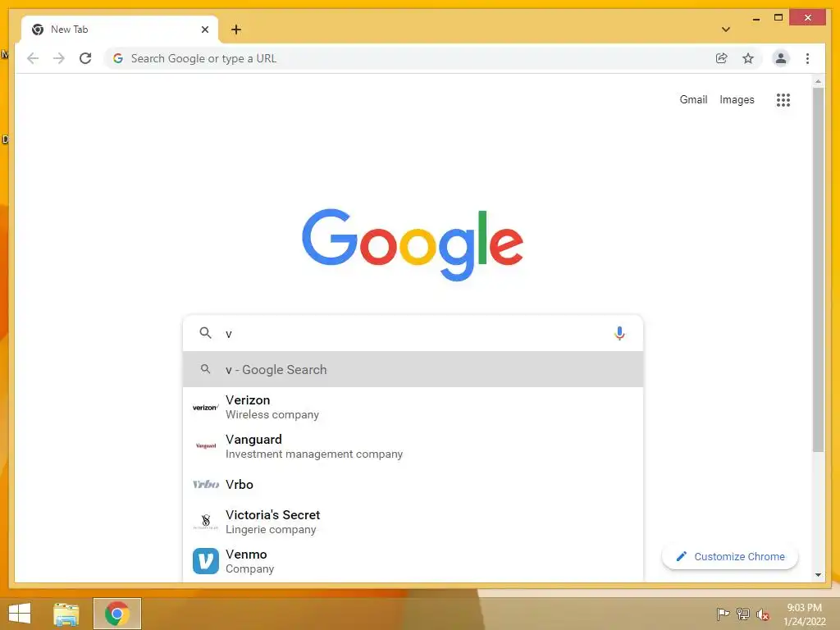Screen dimensions: 840x630
Task: Maximize the Chrome window
Action: pos(778,18)
